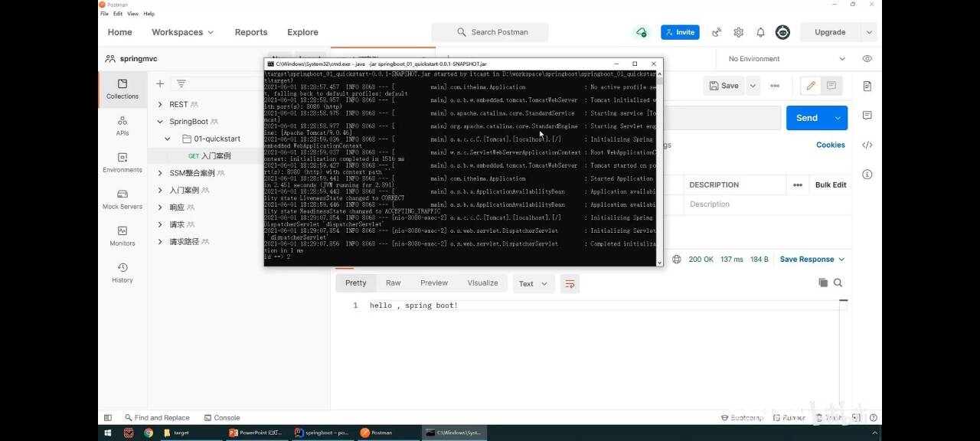Click the user avatar icon
The width and height of the screenshot is (980, 441).
click(782, 32)
